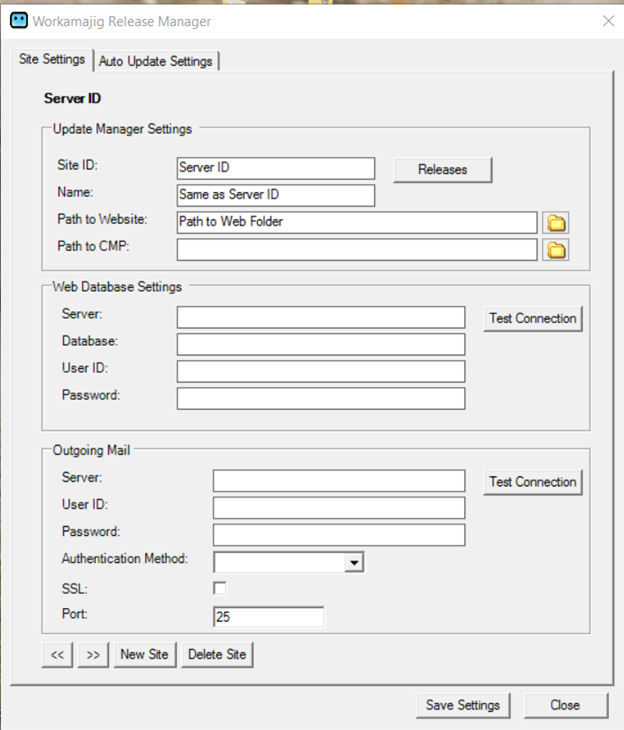This screenshot has height=730, width=624.
Task: Focus the Port field showing 25
Action: [x=269, y=617]
